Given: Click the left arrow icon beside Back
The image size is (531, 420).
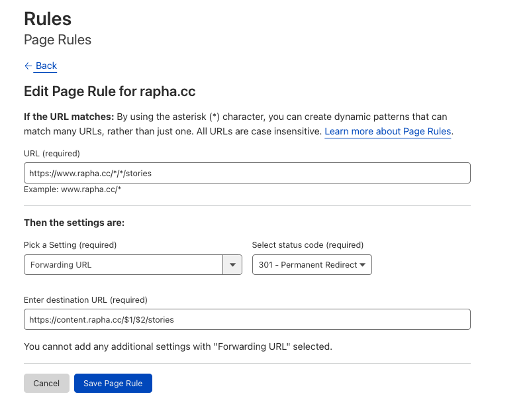Looking at the screenshot, I should (x=28, y=66).
